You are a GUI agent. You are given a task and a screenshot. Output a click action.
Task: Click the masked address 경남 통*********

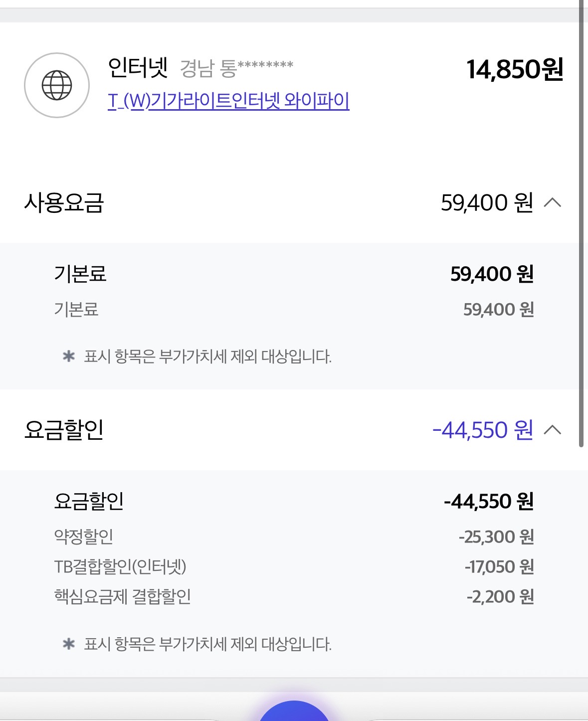[236, 68]
